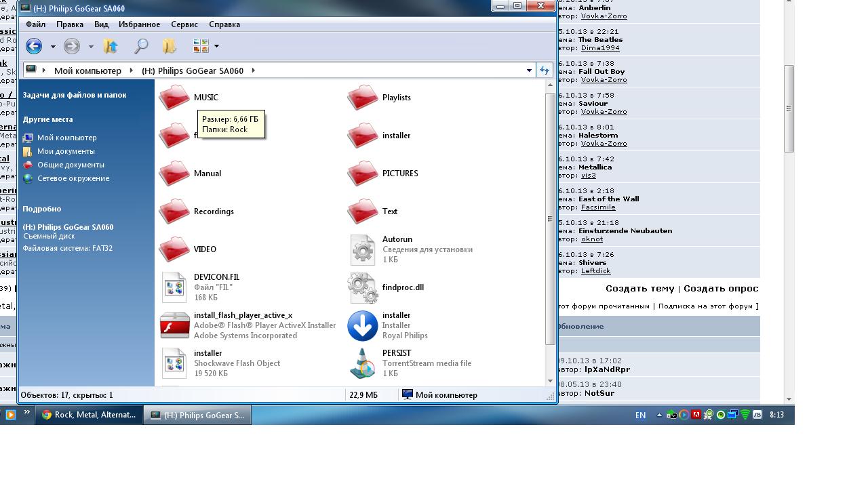Expand the Views dropdown arrow
The height and width of the screenshot is (488, 868).
(216, 46)
